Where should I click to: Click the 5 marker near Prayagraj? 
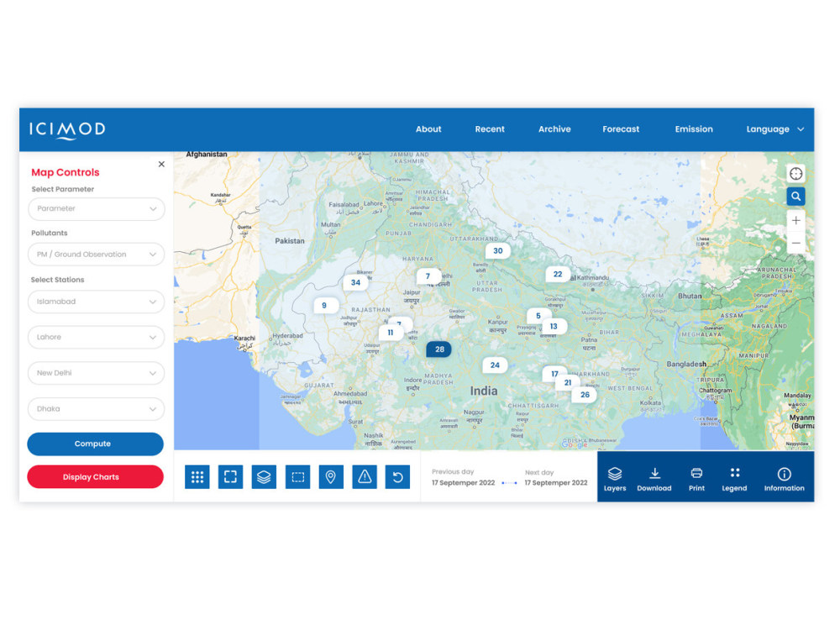coord(538,316)
